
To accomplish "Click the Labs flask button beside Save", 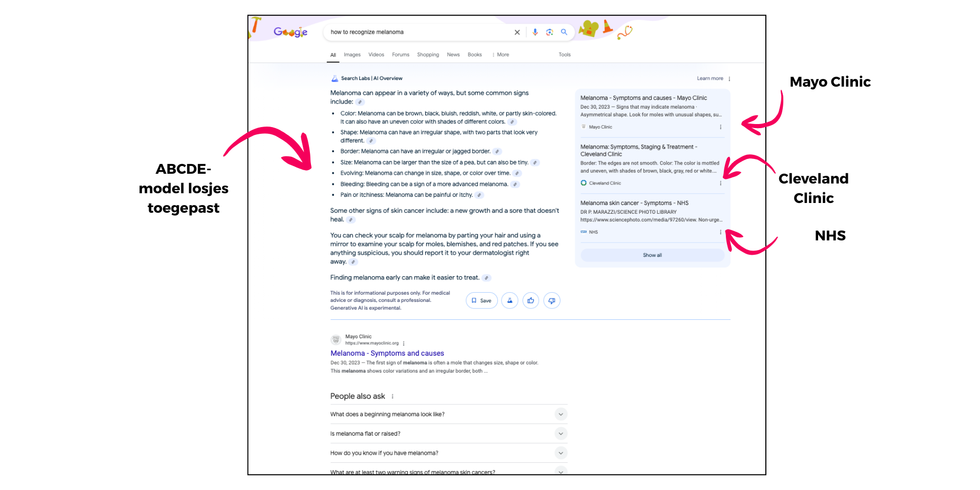I will pos(510,301).
